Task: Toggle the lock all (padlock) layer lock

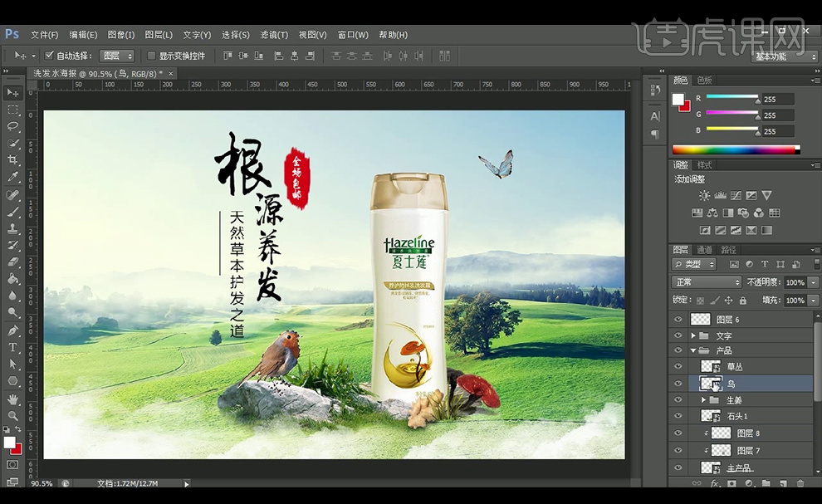Action: 743,301
